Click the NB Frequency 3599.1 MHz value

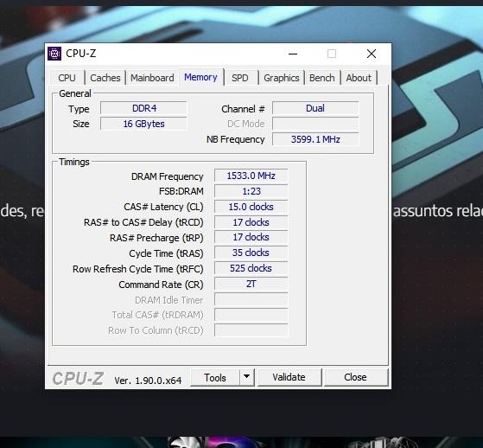(315, 139)
